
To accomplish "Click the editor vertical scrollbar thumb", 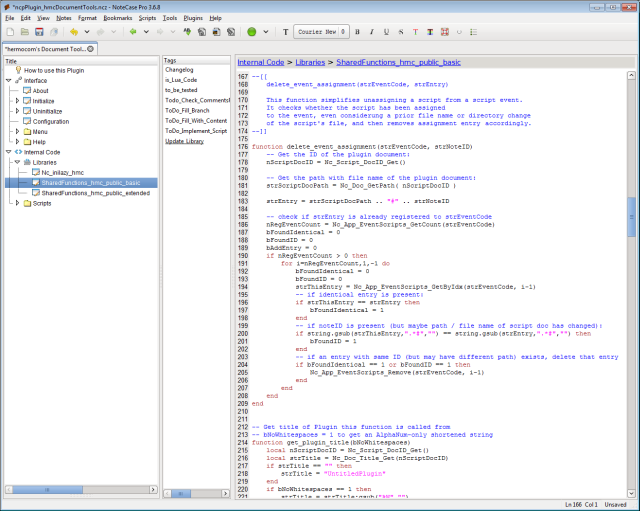I will point(631,216).
